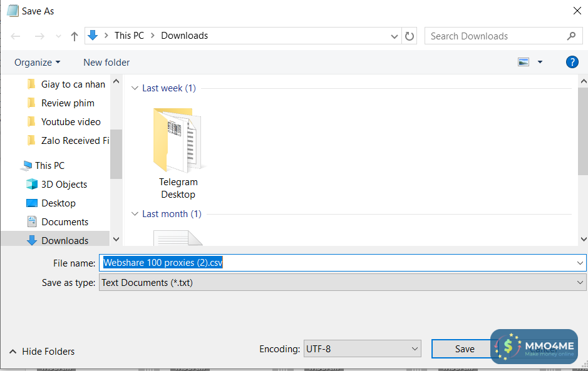Viewport: 588px width, 371px height.
Task: Select the text file under 'Last month'
Action: [178, 238]
